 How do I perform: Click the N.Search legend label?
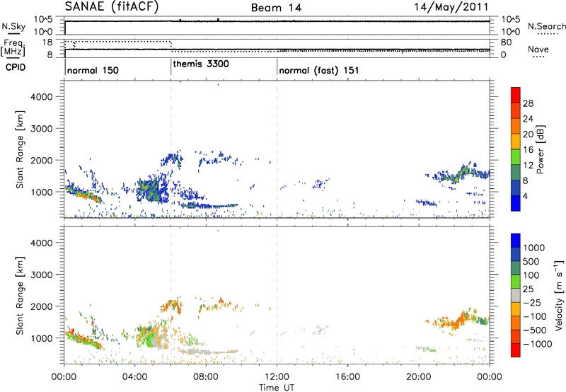pyautogui.click(x=546, y=26)
